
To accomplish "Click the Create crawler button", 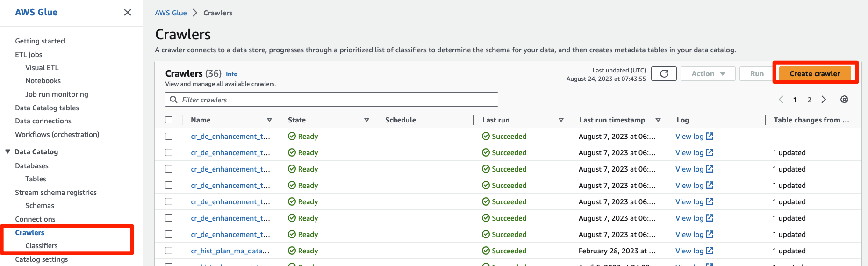I will (814, 73).
